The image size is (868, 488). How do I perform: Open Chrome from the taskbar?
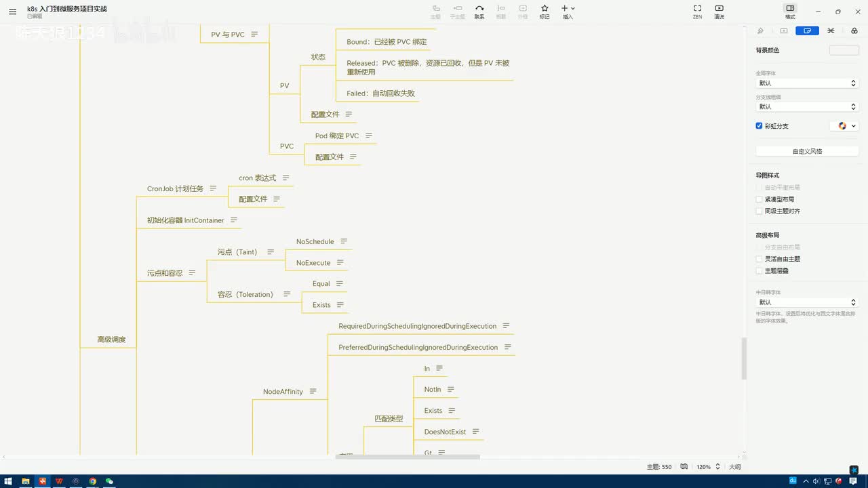point(93,481)
